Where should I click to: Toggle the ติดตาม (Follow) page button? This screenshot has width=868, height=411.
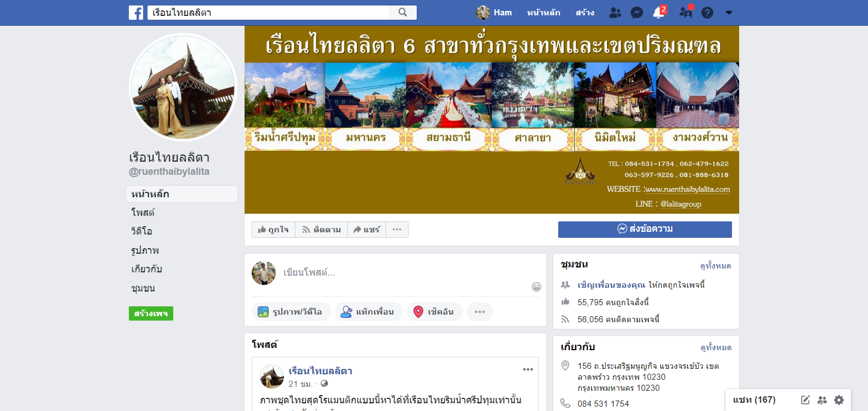321,230
